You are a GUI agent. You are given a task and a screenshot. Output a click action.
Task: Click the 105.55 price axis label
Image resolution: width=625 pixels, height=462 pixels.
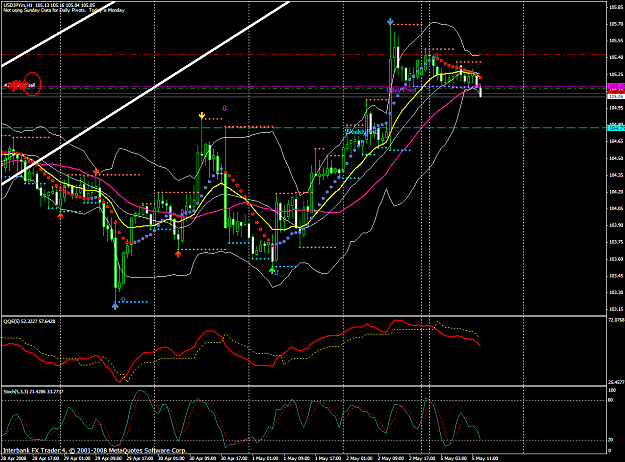coord(616,41)
